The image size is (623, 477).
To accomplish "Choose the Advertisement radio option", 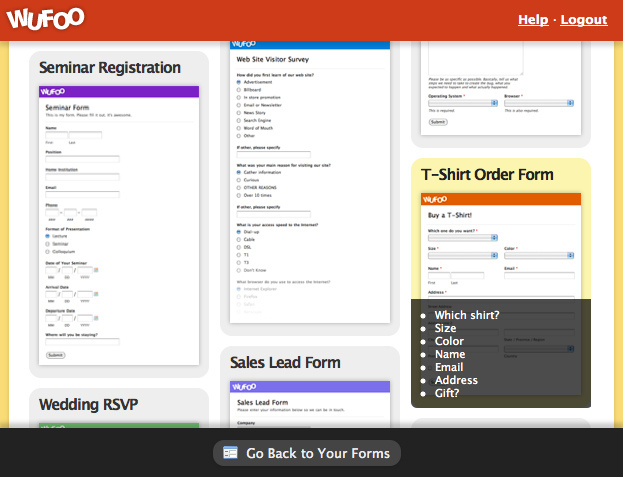I will tap(239, 82).
